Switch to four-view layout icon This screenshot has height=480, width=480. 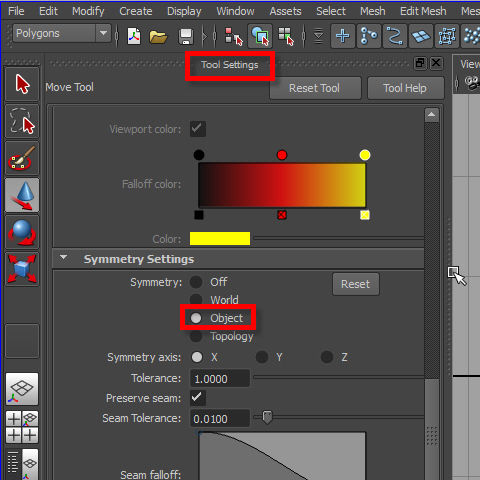(x=22, y=427)
